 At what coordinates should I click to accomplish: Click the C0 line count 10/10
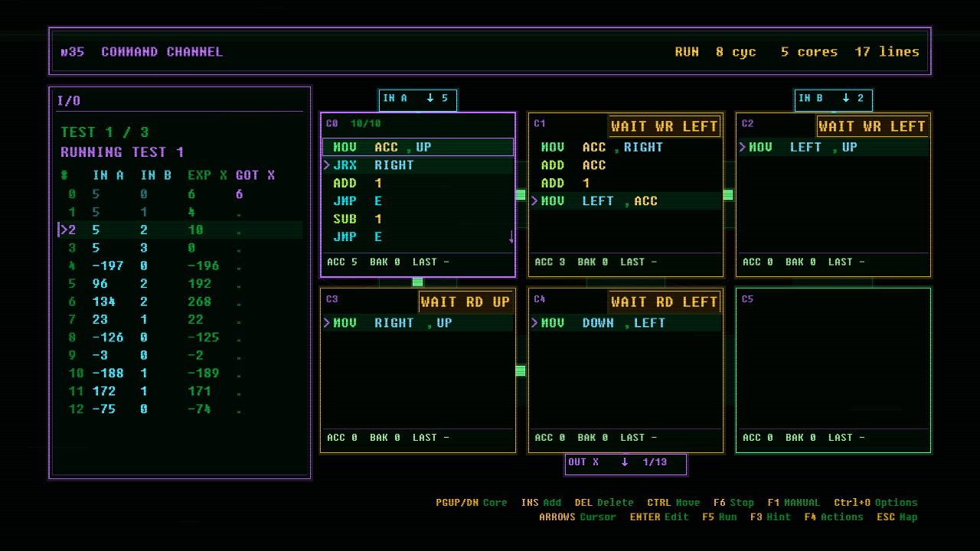(365, 124)
